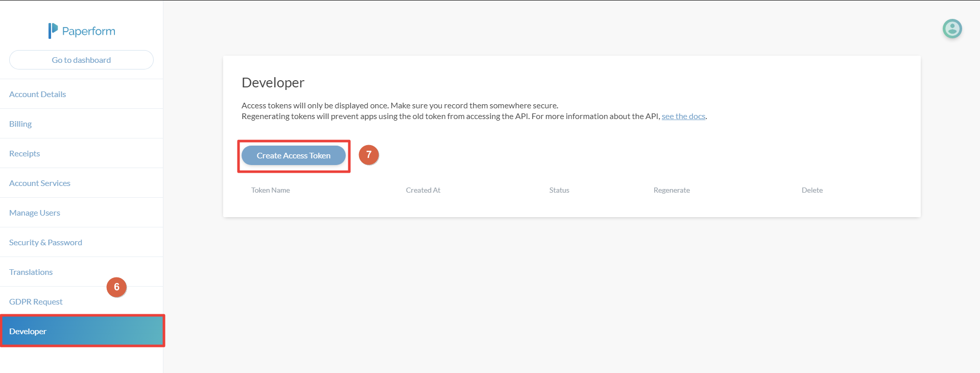Open Translations settings
980x373 pixels.
tap(82, 272)
